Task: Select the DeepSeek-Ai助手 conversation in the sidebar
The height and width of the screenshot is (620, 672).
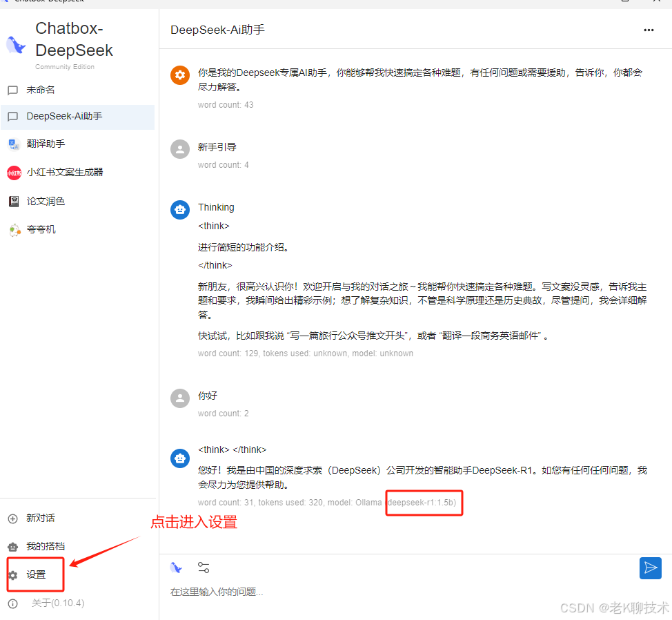Action: tap(77, 117)
